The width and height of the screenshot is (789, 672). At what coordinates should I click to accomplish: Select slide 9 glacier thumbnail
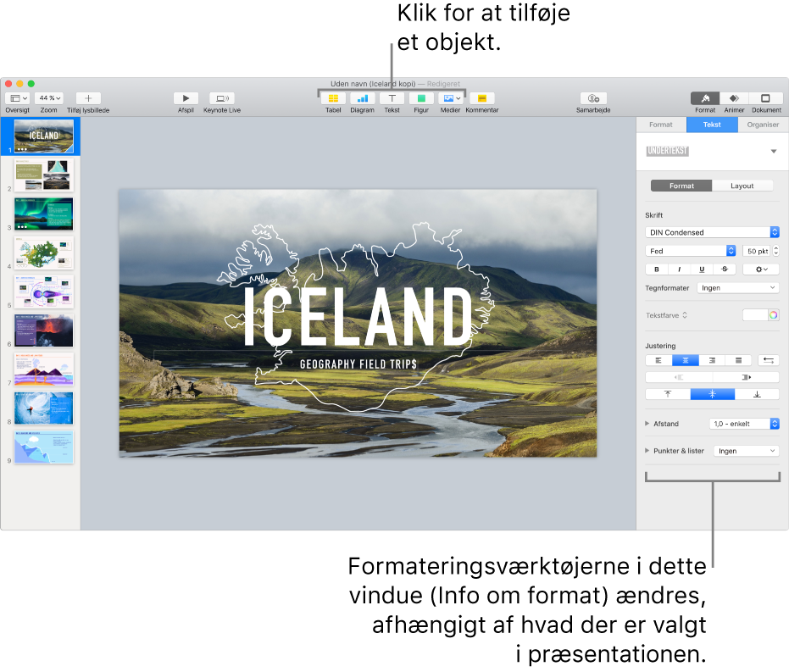click(44, 447)
